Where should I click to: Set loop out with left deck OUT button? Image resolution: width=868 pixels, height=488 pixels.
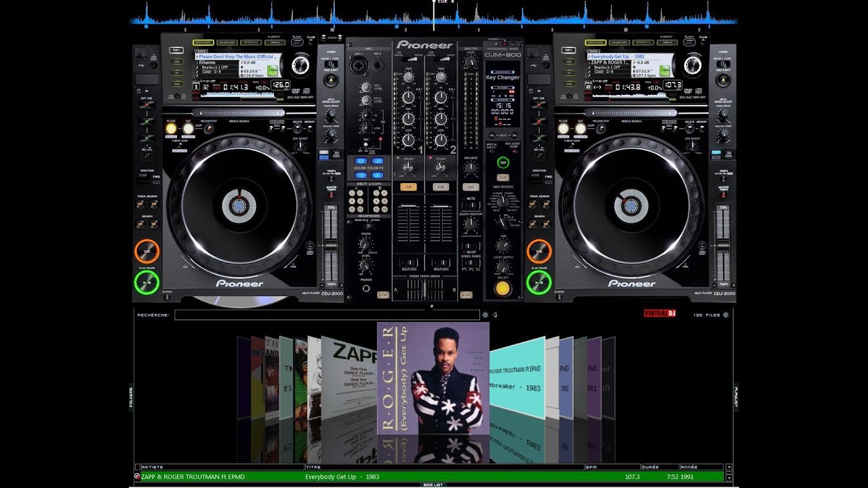(188, 128)
